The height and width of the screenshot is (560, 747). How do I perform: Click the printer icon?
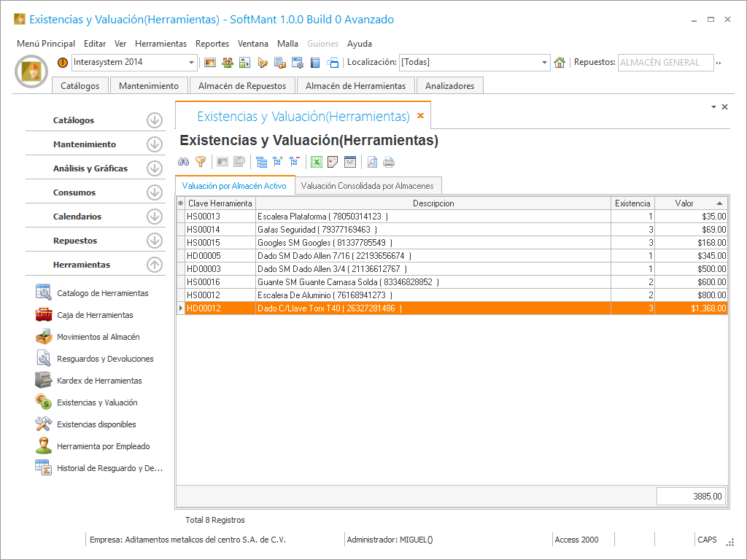click(x=389, y=162)
